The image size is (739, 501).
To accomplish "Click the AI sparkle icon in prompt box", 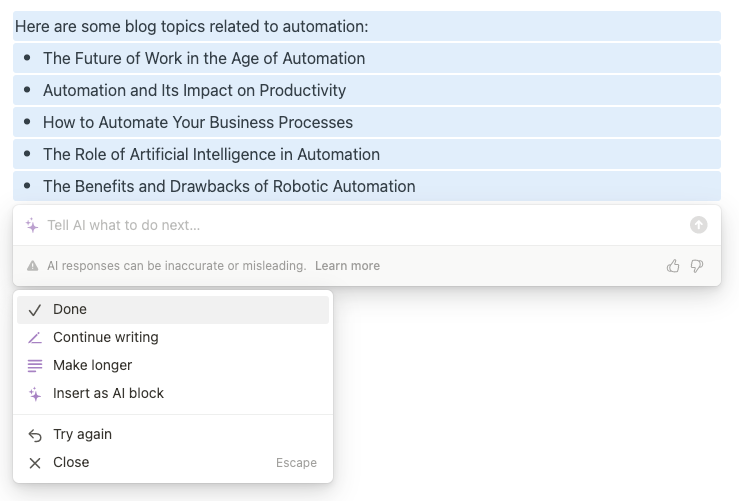I will [x=33, y=225].
